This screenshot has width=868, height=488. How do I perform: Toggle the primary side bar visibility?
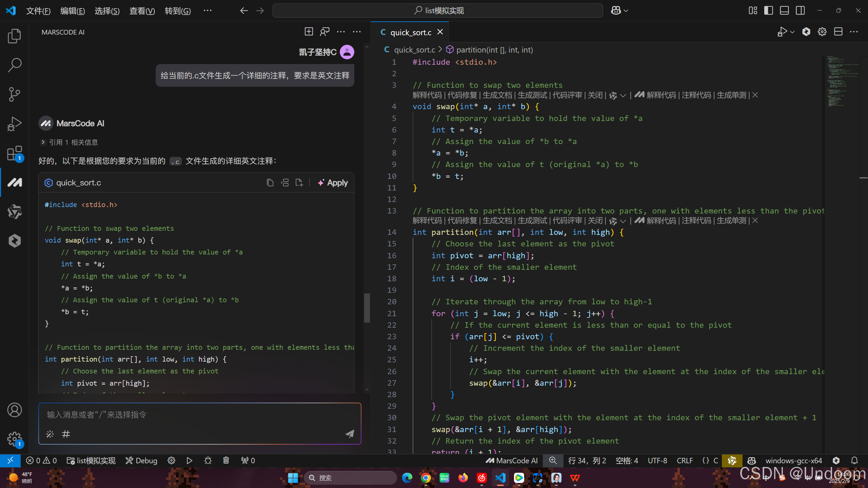pyautogui.click(x=768, y=11)
